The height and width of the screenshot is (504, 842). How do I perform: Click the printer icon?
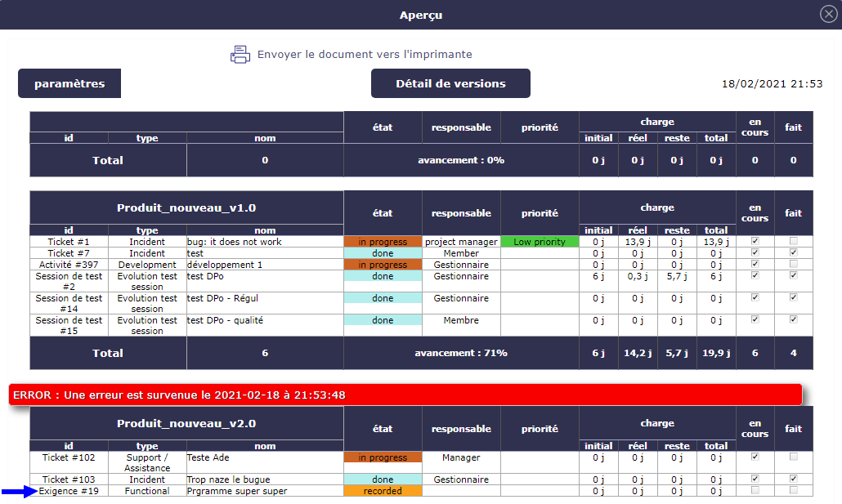pyautogui.click(x=240, y=55)
